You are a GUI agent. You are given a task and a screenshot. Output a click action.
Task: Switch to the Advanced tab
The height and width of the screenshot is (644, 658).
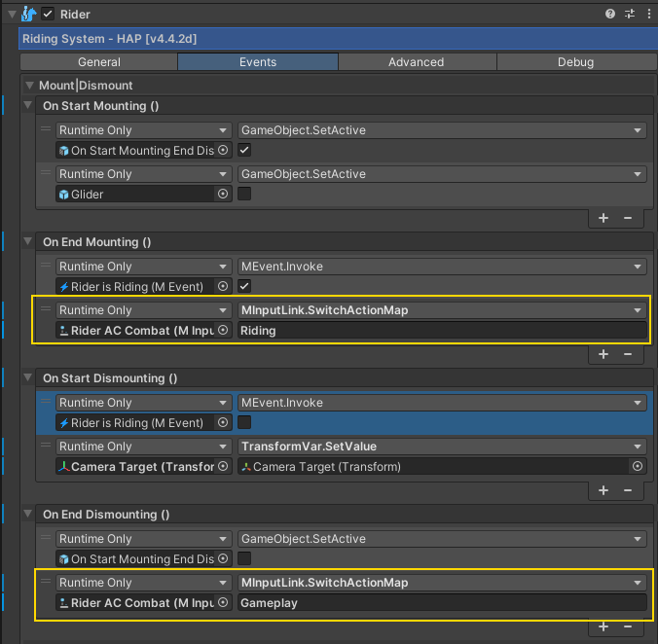(x=417, y=62)
